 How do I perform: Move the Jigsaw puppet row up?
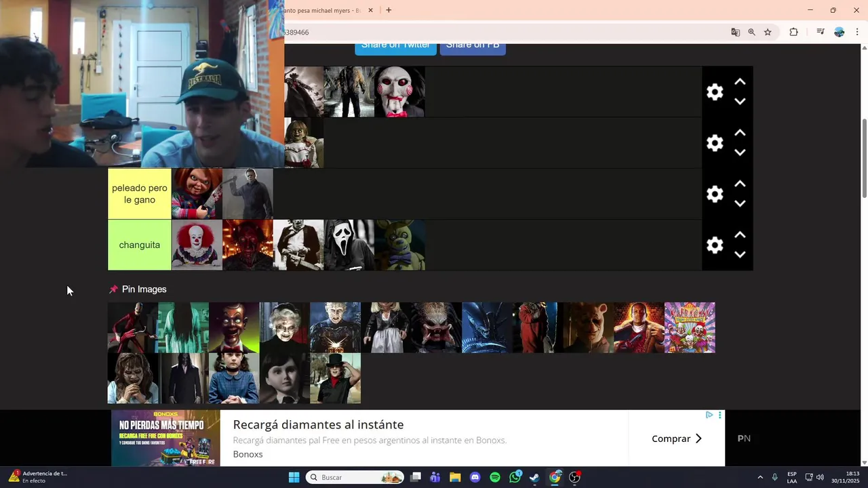pyautogui.click(x=740, y=82)
